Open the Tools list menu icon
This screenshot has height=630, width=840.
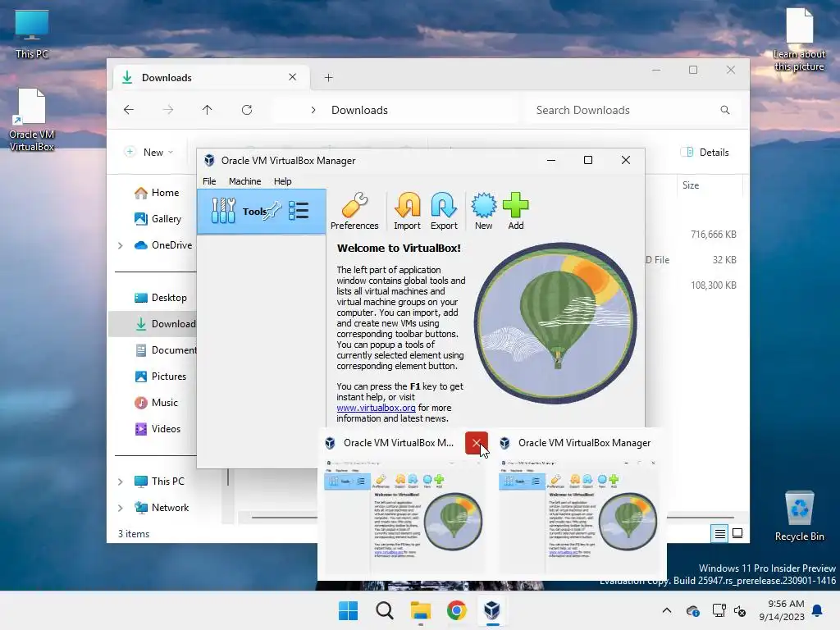(299, 211)
